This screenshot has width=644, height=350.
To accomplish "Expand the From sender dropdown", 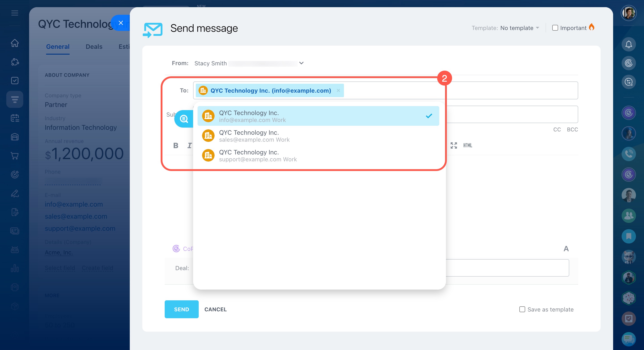I will pos(301,63).
